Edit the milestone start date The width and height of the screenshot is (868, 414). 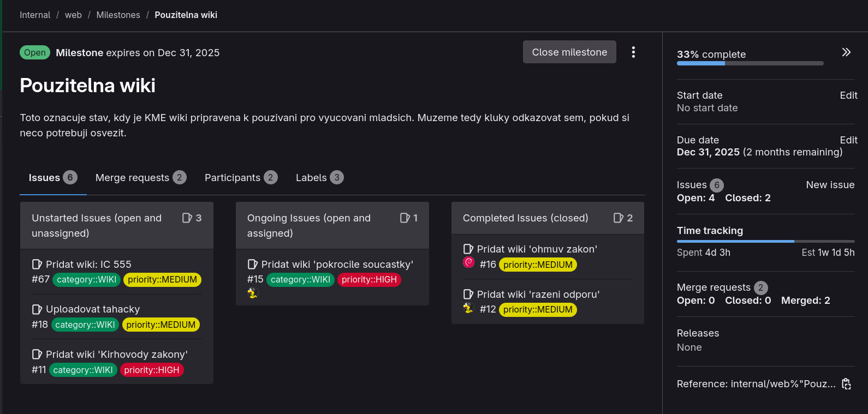(x=848, y=95)
